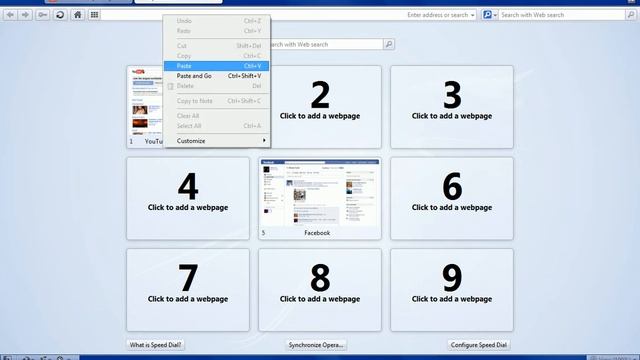Select Copy to Note menu entry
The height and width of the screenshot is (360, 640).
point(217,101)
